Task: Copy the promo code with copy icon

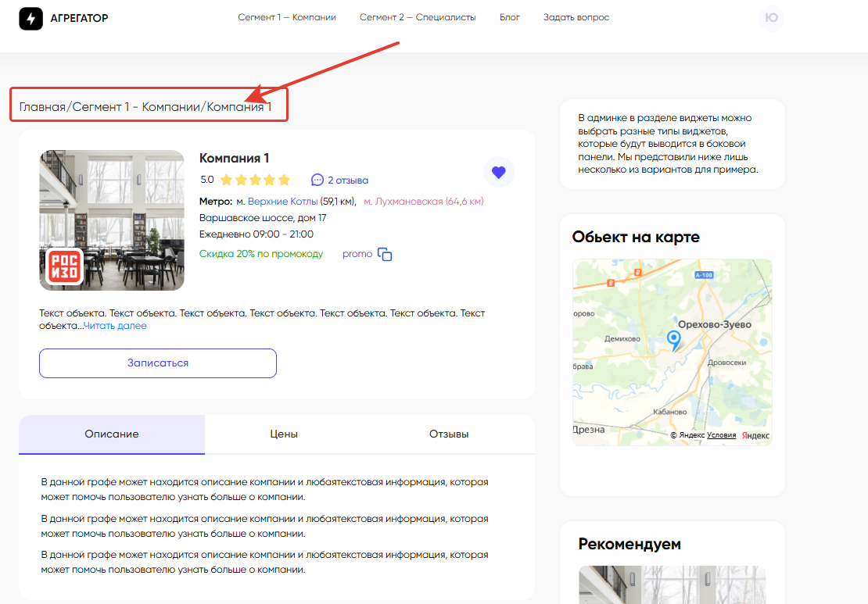Action: coord(385,254)
